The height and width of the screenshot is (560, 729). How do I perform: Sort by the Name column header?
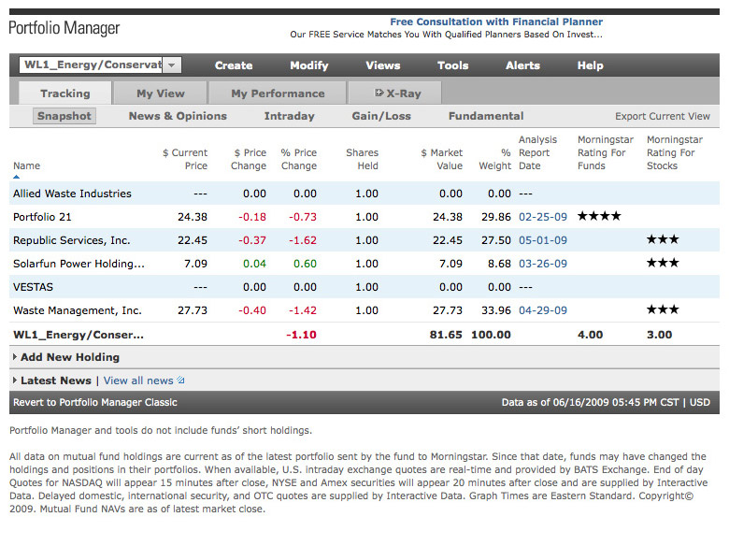pyautogui.click(x=26, y=166)
